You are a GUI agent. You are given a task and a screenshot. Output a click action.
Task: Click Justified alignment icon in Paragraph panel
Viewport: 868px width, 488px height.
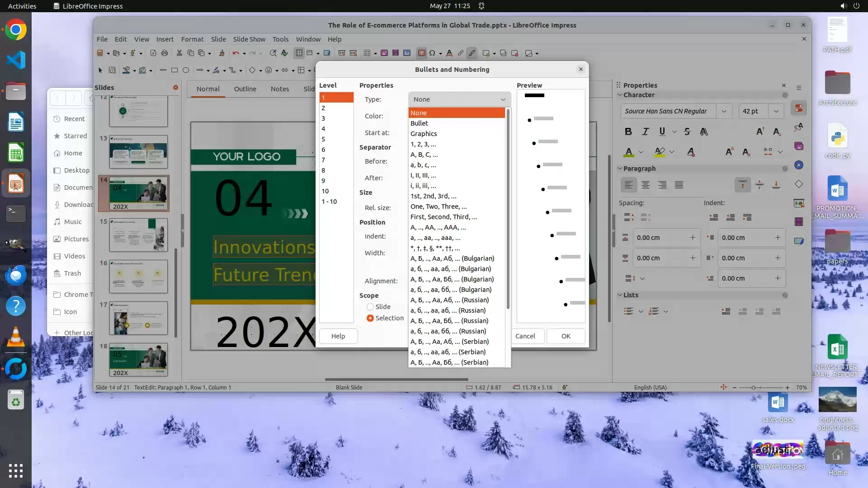[x=679, y=185]
